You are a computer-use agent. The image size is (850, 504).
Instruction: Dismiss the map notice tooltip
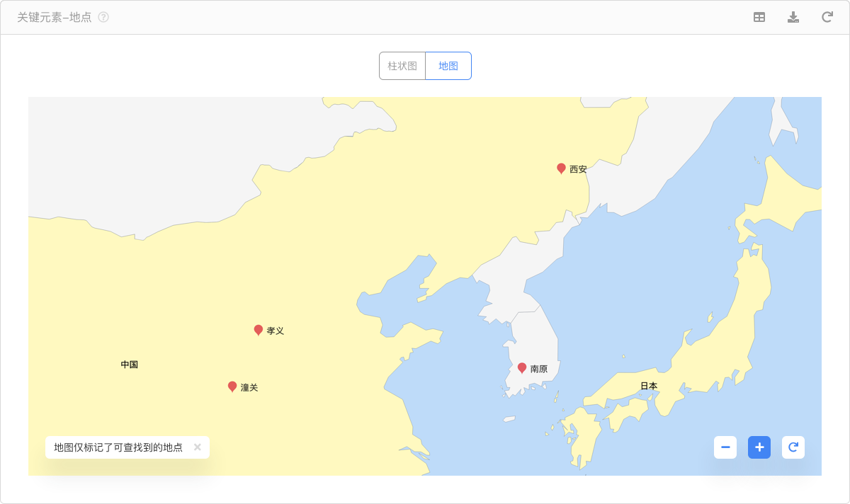(x=198, y=447)
